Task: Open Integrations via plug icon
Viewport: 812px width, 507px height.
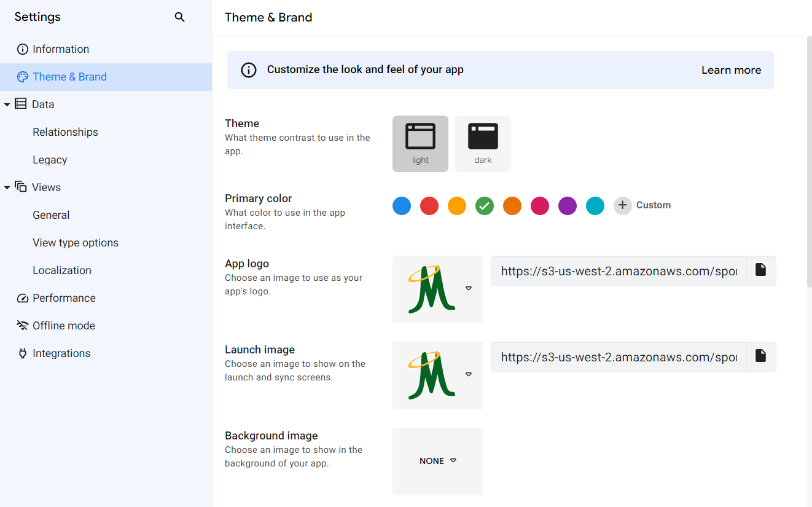Action: coord(23,353)
